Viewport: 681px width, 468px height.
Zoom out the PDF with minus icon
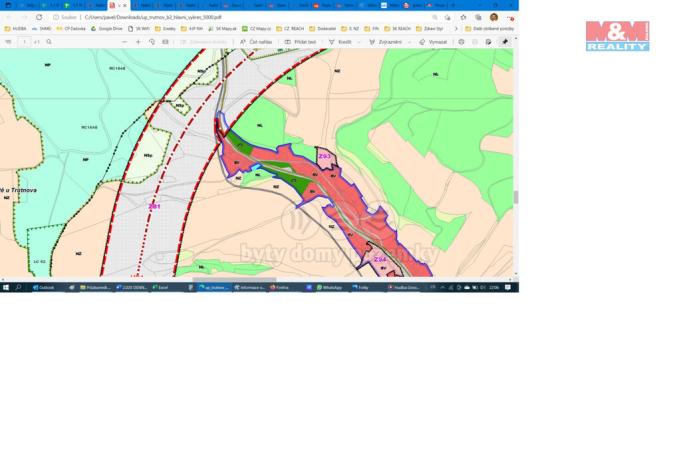pyautogui.click(x=125, y=42)
